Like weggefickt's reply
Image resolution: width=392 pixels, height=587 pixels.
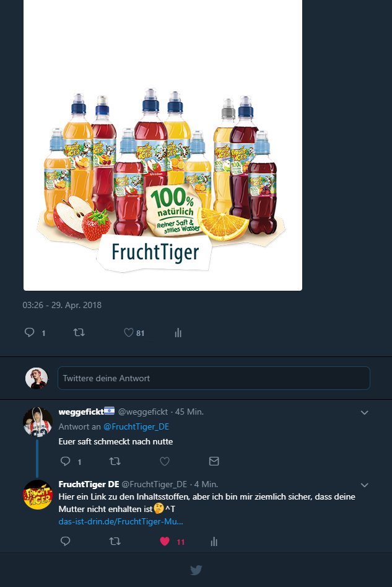click(165, 461)
